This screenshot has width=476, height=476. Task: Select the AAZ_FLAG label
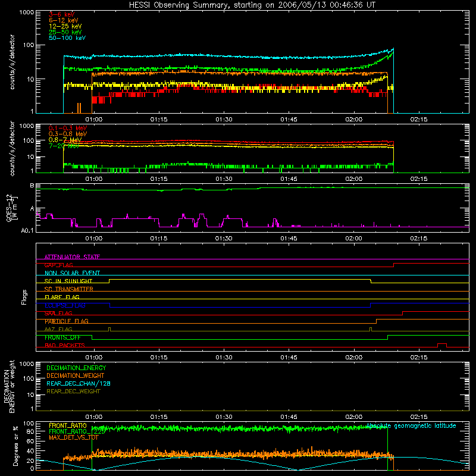tap(58, 330)
